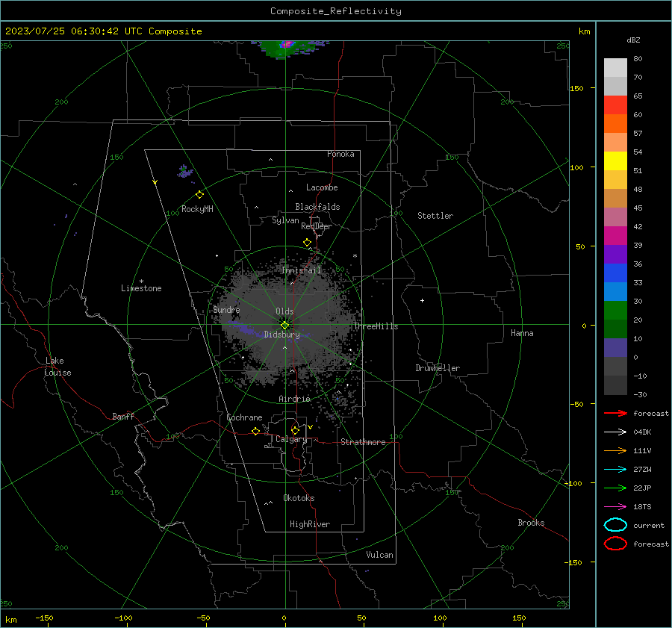Image resolution: width=672 pixels, height=628 pixels.
Task: Click the RockyMH label
Action: tap(197, 209)
